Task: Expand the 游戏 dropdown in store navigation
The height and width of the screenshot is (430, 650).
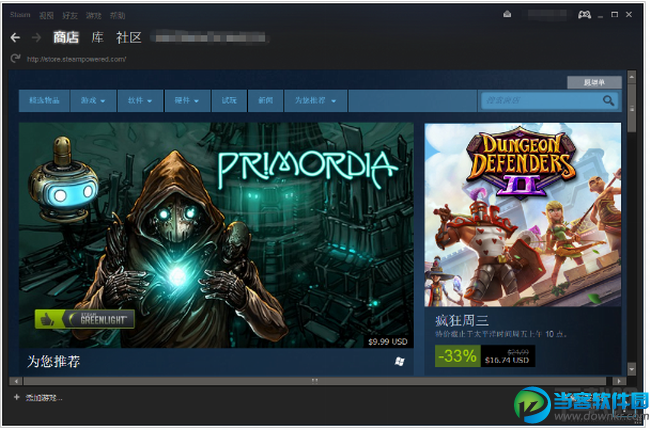Action: click(x=93, y=101)
